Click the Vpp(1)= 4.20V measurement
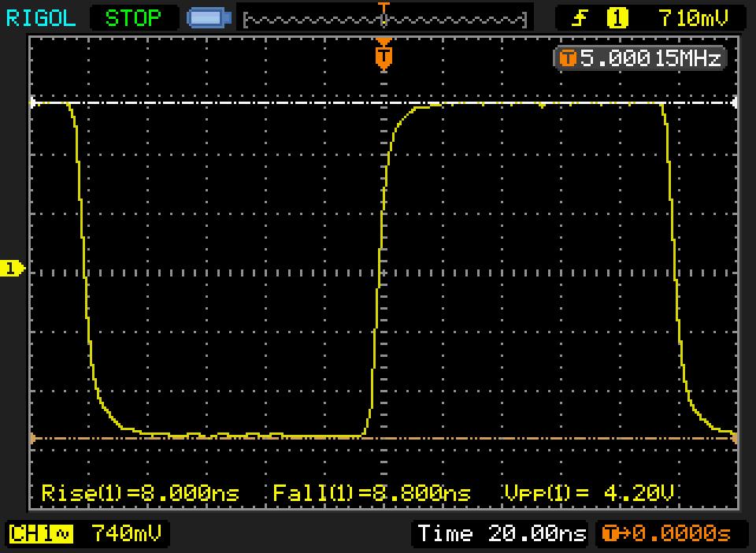This screenshot has width=756, height=553. tap(589, 493)
